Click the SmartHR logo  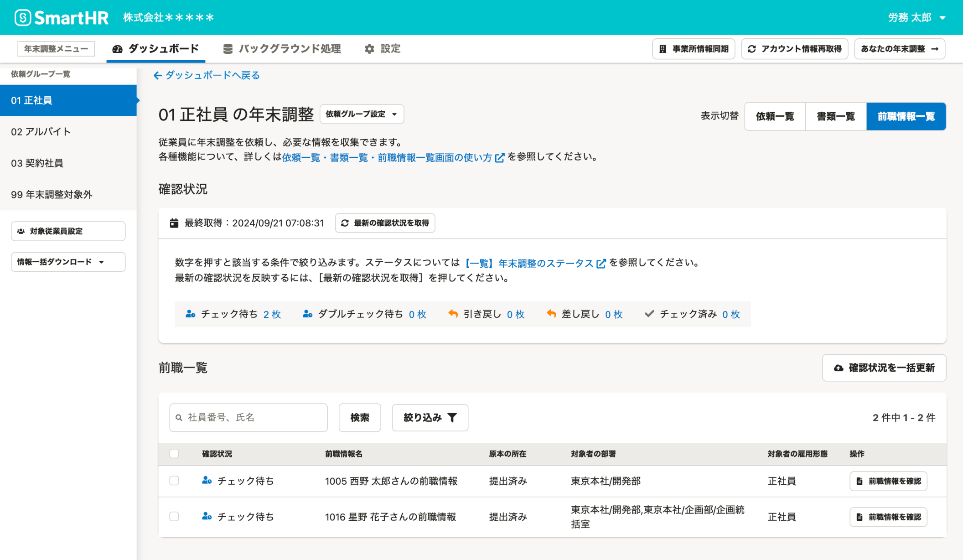click(62, 17)
